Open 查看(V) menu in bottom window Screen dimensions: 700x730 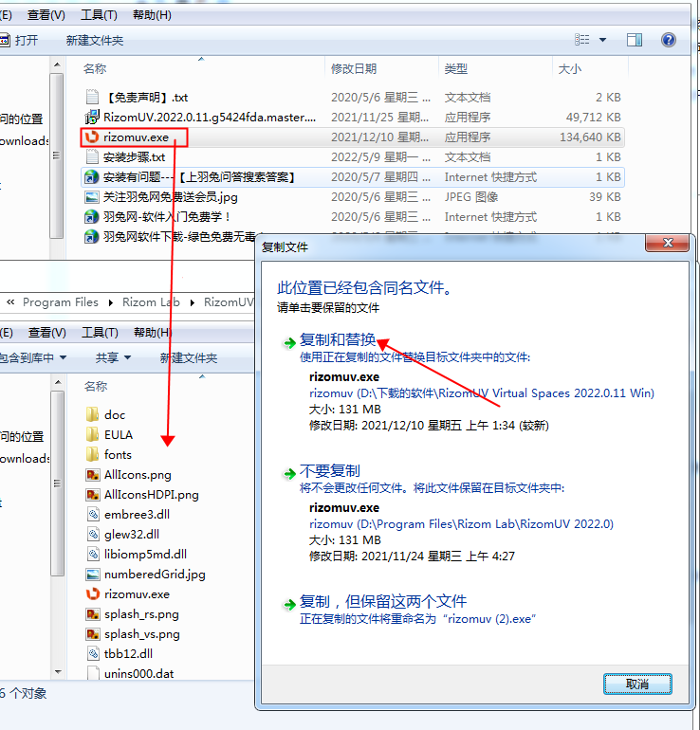click(x=47, y=333)
